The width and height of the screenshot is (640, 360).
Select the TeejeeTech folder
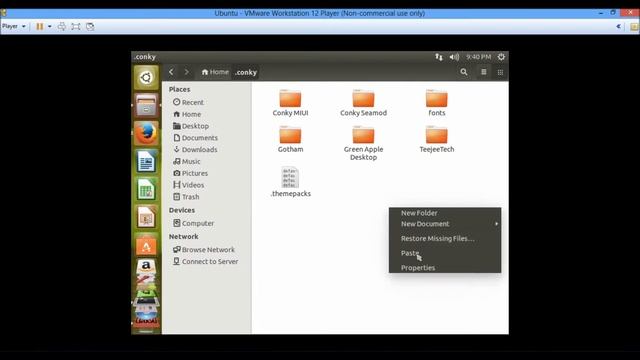[x=436, y=139]
